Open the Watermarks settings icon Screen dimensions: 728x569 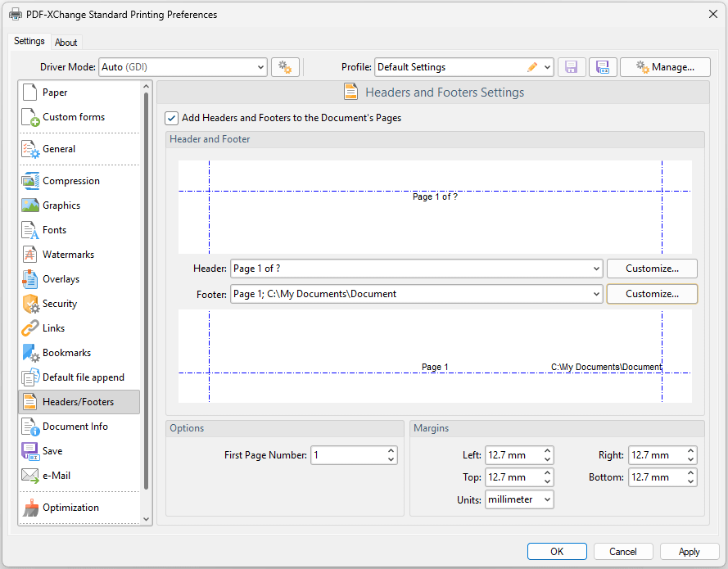tap(30, 255)
